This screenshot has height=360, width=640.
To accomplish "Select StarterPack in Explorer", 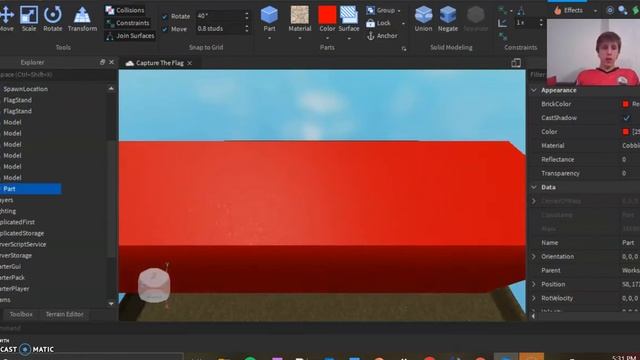I will point(12,278).
